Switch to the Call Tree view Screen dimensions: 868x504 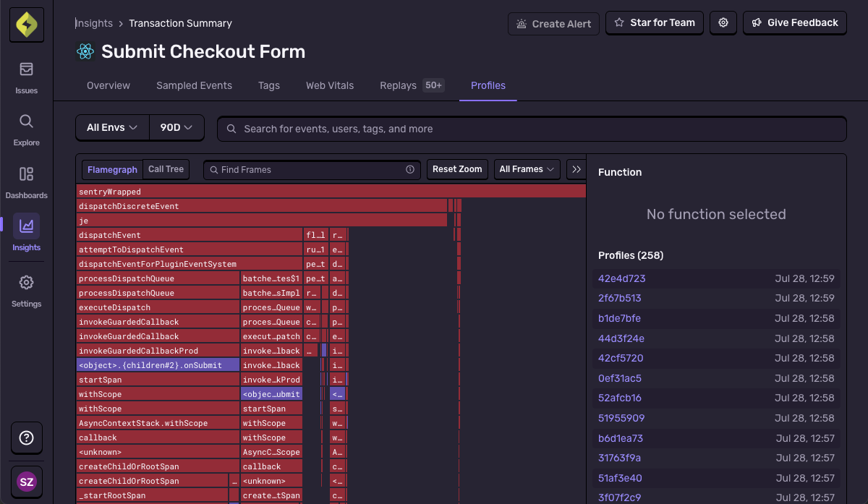[166, 168]
